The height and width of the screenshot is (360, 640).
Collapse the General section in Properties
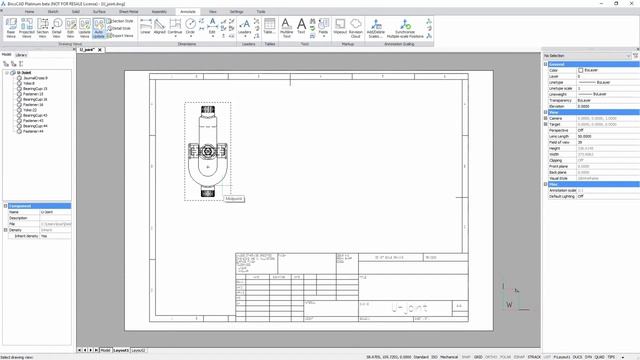pos(545,64)
